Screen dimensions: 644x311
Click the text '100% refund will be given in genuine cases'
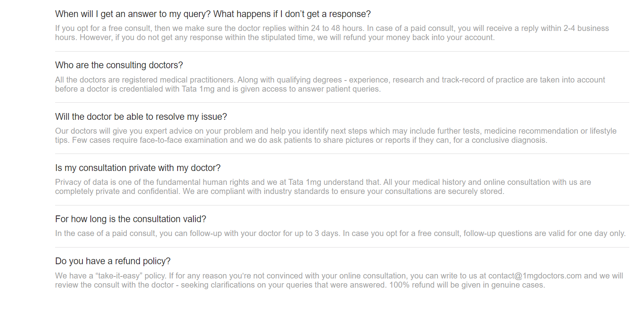(x=467, y=285)
